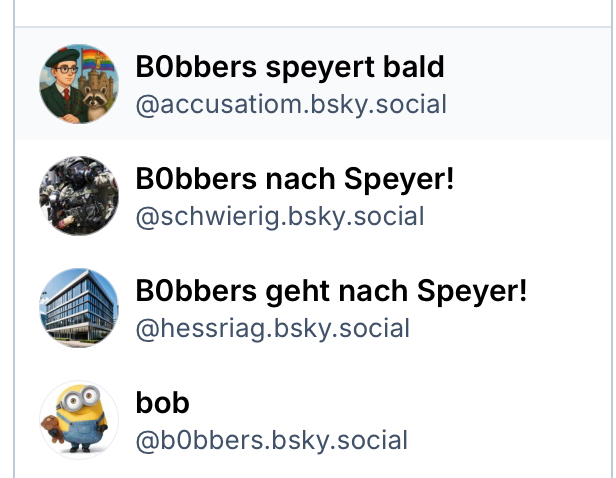Screen dimensions: 616x478
Task: Click the @hessriag.bsky.social handle
Action: (272, 328)
